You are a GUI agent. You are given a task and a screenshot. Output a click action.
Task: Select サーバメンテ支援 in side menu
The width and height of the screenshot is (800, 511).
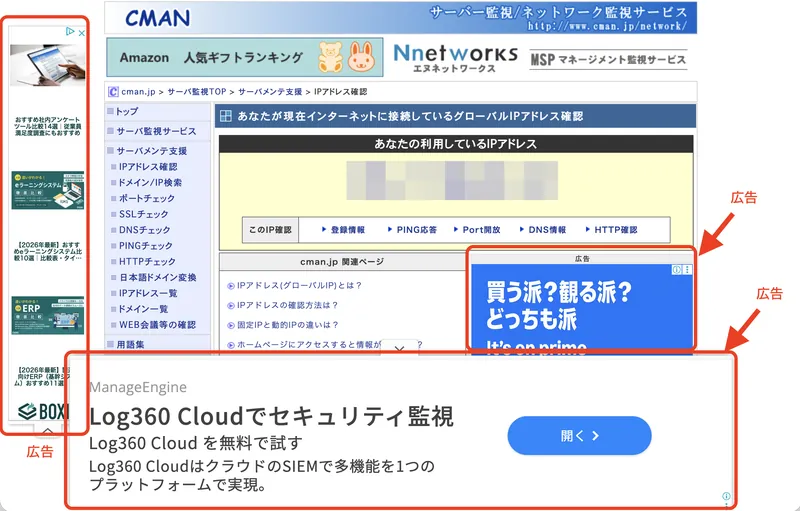pos(152,151)
